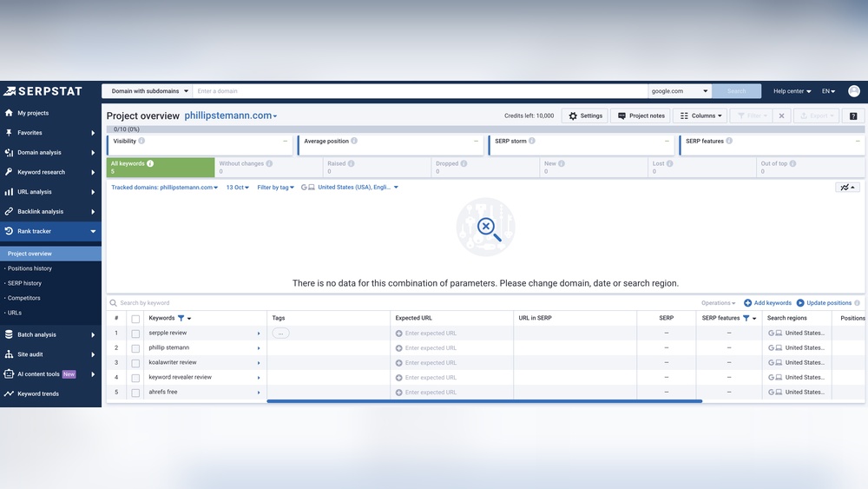
Task: Click the chart toggle icon
Action: click(847, 188)
